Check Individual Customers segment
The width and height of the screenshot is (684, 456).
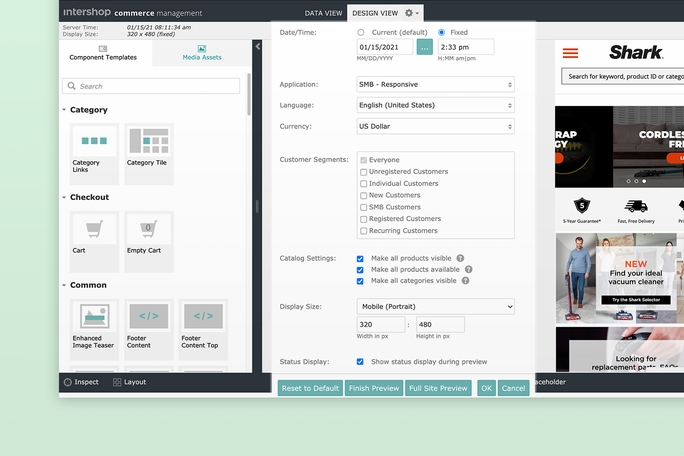pyautogui.click(x=363, y=184)
